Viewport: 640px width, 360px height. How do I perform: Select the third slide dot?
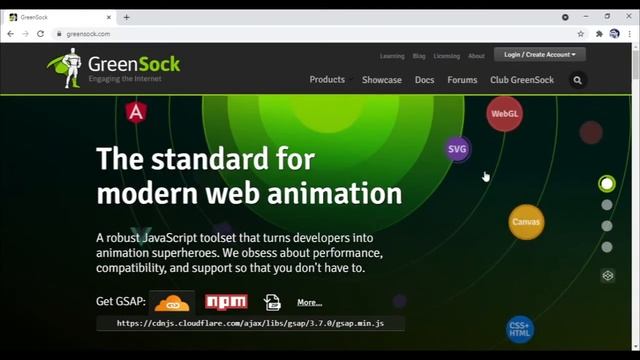[x=607, y=226]
